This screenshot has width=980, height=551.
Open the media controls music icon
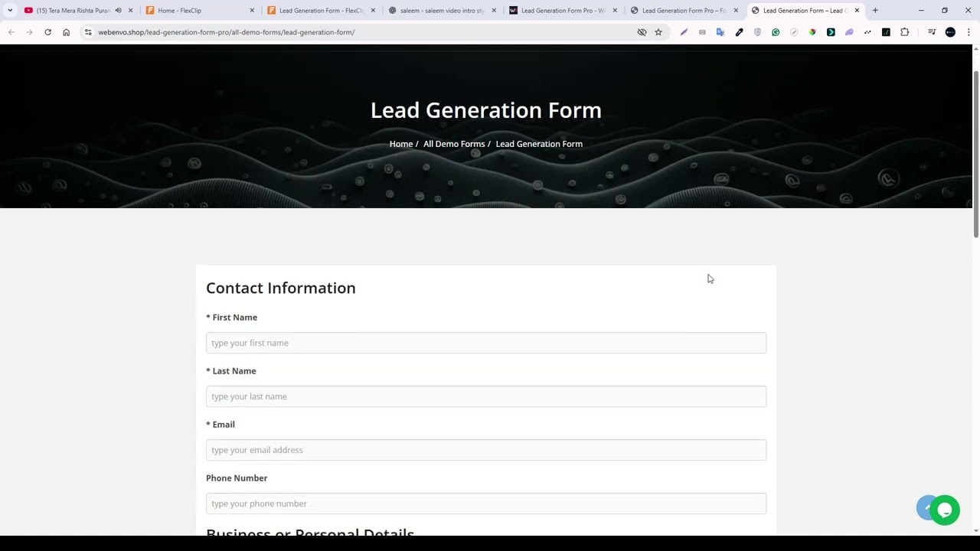pyautogui.click(x=932, y=32)
